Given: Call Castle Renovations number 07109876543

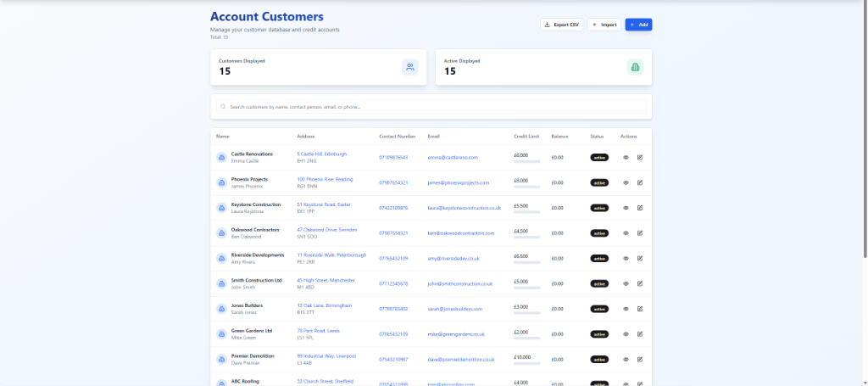Looking at the screenshot, I should pos(393,157).
